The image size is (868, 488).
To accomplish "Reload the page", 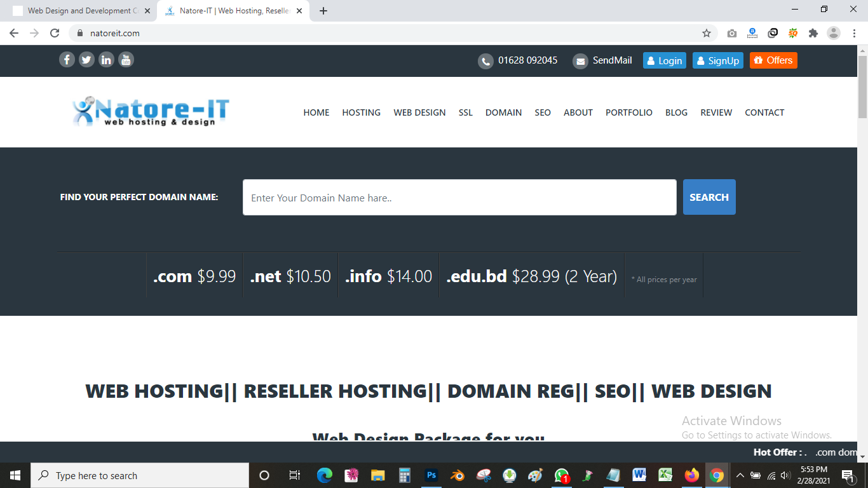I will coord(55,33).
